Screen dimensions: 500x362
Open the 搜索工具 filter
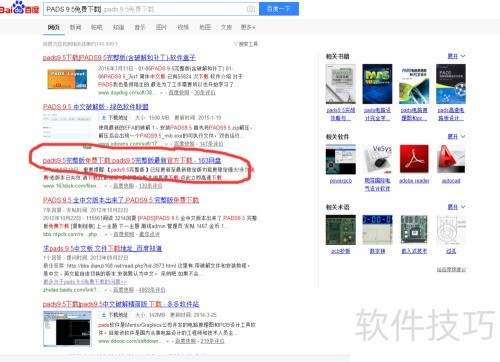click(x=246, y=44)
